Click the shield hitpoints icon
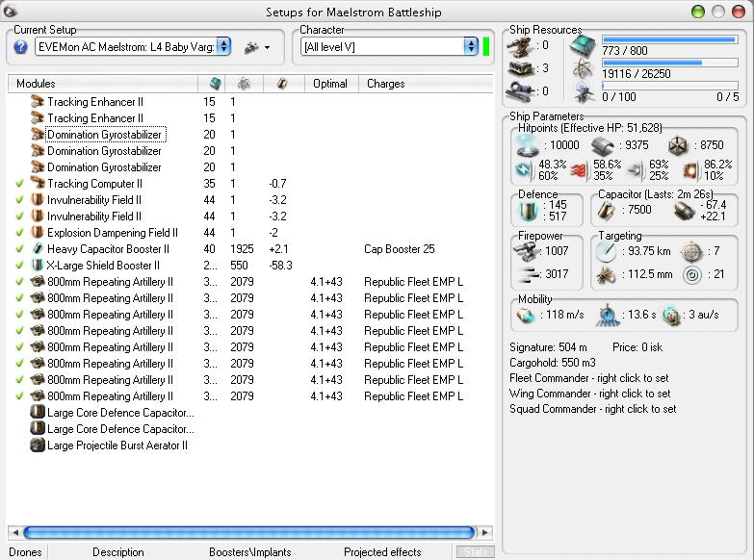Screen dimensions: 754x560 click(x=528, y=146)
